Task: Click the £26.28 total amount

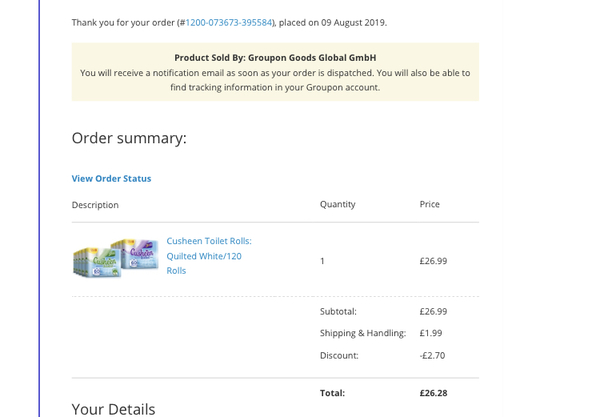Action: [433, 393]
